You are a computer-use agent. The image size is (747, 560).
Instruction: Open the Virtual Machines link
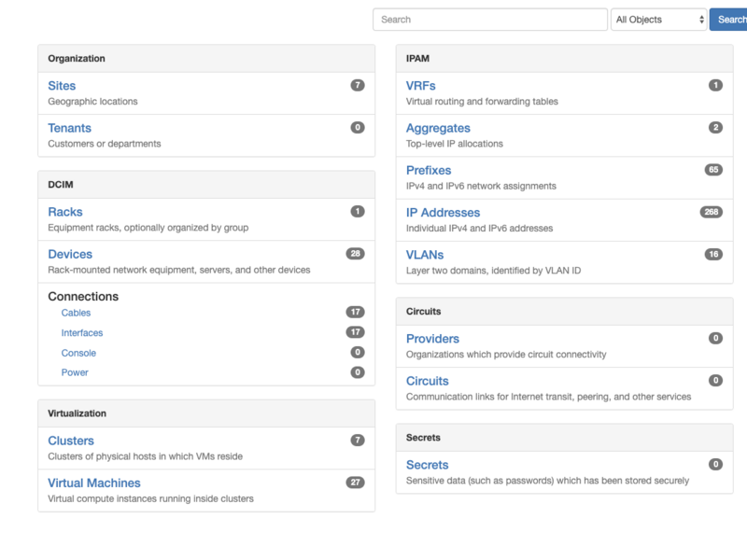tap(94, 483)
